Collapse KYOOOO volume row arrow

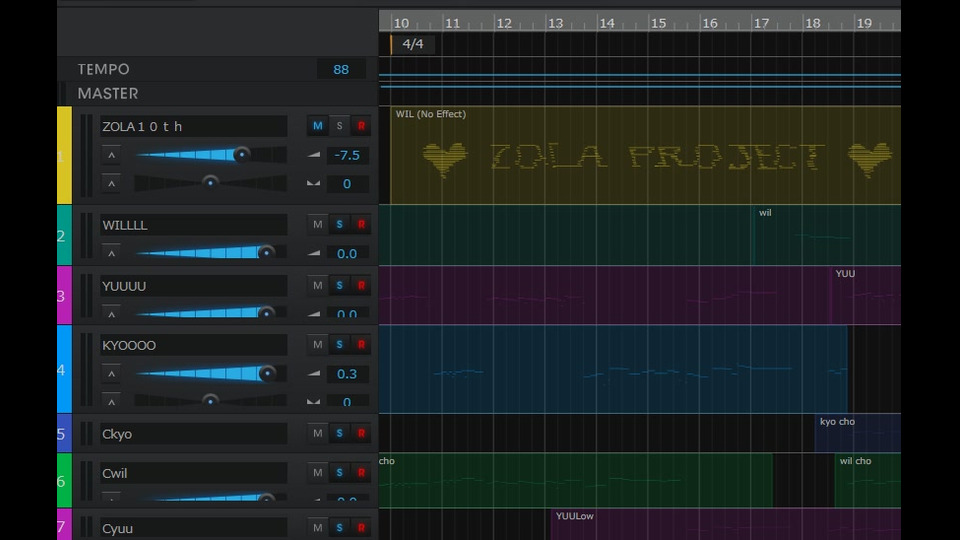coord(111,374)
